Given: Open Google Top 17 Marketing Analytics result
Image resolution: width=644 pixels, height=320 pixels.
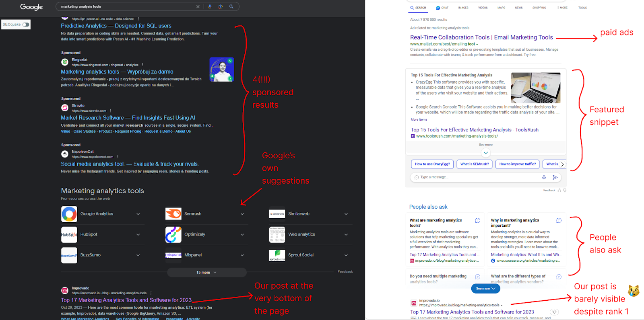Looking at the screenshot, I should coord(126,300).
